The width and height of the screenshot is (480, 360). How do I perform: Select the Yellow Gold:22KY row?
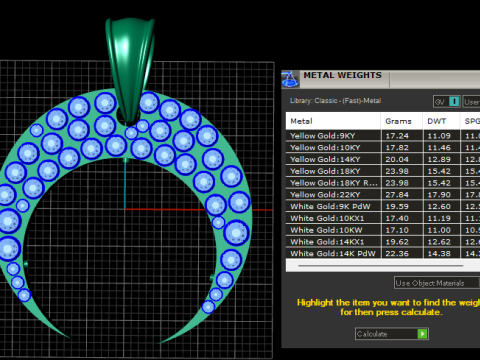383,195
